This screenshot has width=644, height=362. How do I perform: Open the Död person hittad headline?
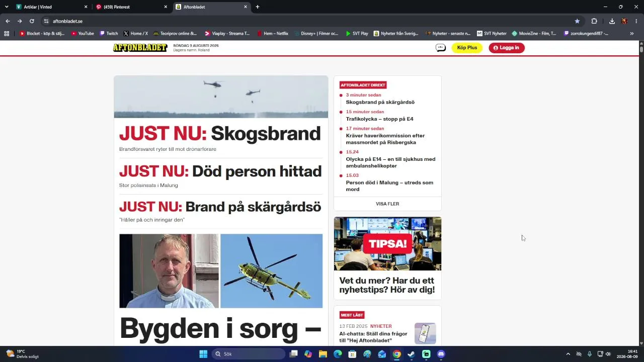(x=220, y=171)
